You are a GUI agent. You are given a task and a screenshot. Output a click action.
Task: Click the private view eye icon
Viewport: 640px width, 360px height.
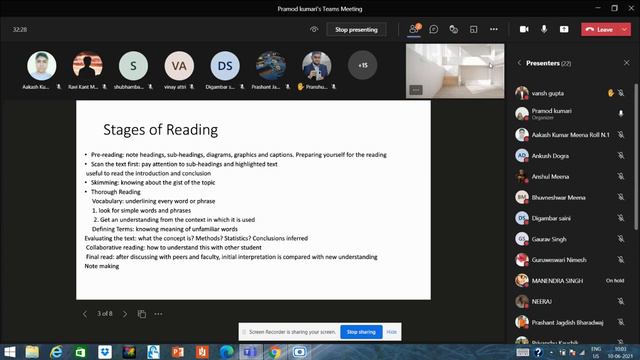pos(314,29)
